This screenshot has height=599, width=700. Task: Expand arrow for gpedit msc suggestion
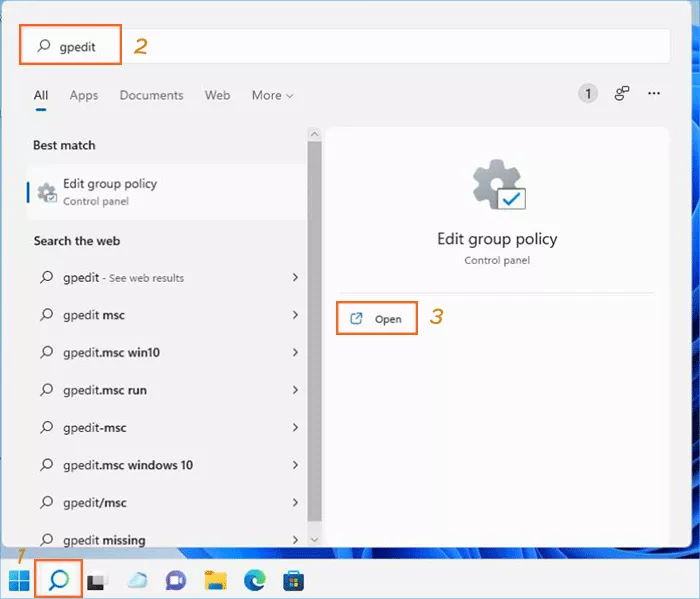click(x=295, y=315)
